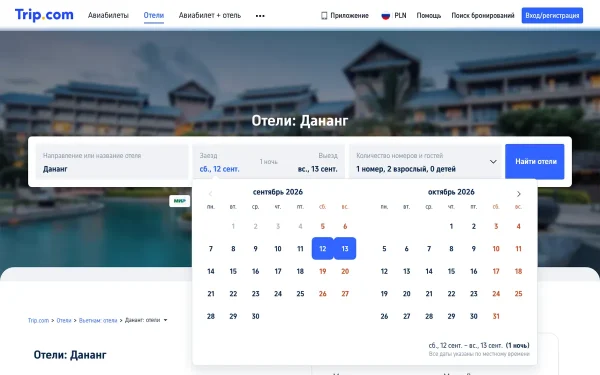Click the октябрь 2026 month heading
Viewport: 600px width, 375px height.
(x=451, y=192)
